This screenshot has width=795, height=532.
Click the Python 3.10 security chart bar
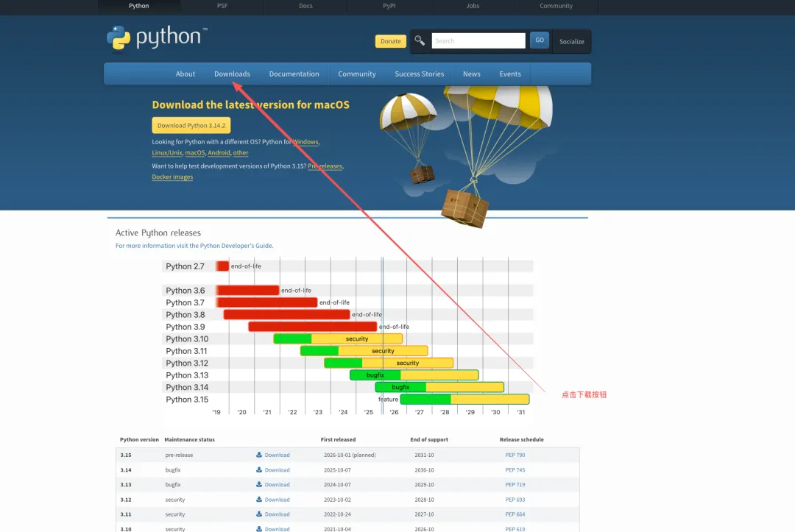coord(338,338)
